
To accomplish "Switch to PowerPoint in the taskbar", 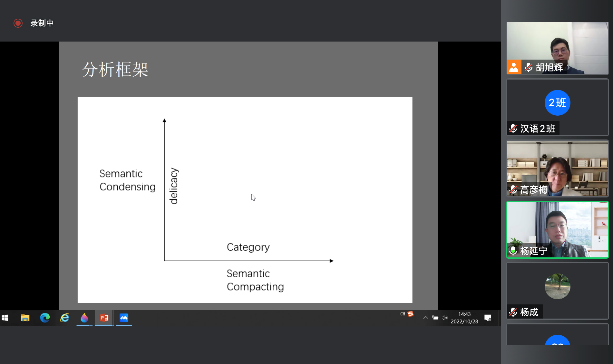I will (x=104, y=318).
